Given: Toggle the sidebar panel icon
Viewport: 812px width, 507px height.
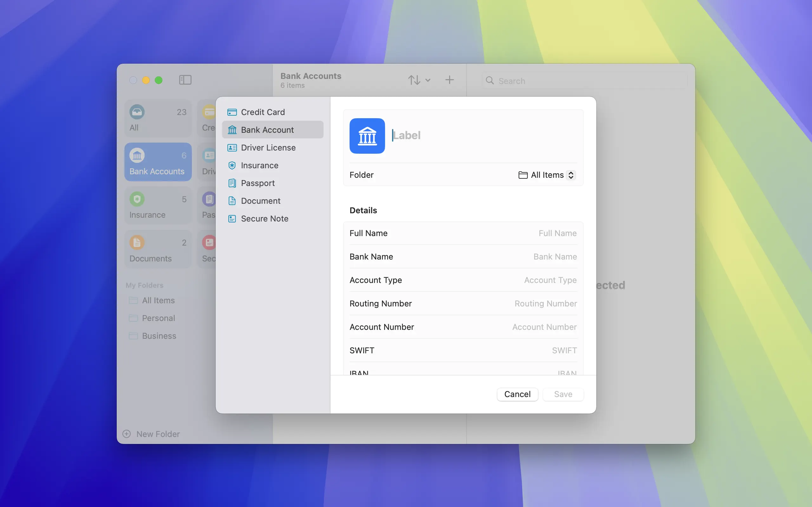Looking at the screenshot, I should tap(185, 80).
